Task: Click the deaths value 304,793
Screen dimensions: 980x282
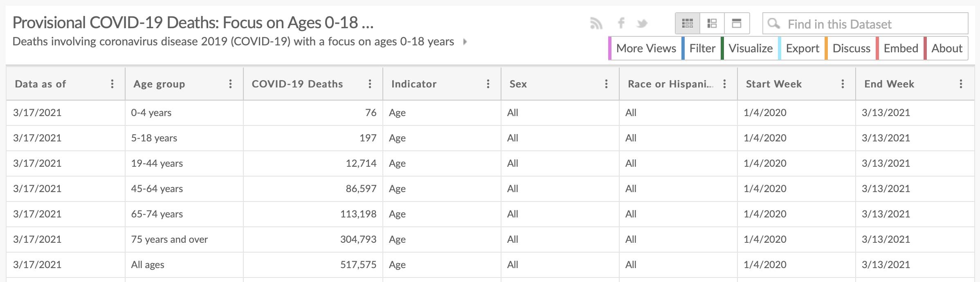Action: [358, 239]
